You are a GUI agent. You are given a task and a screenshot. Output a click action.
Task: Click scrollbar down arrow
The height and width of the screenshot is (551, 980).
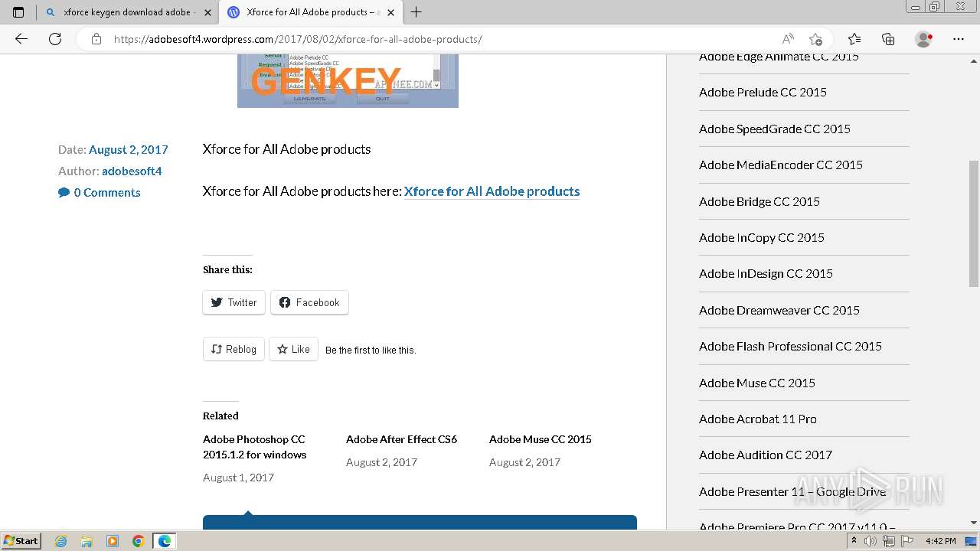974,523
